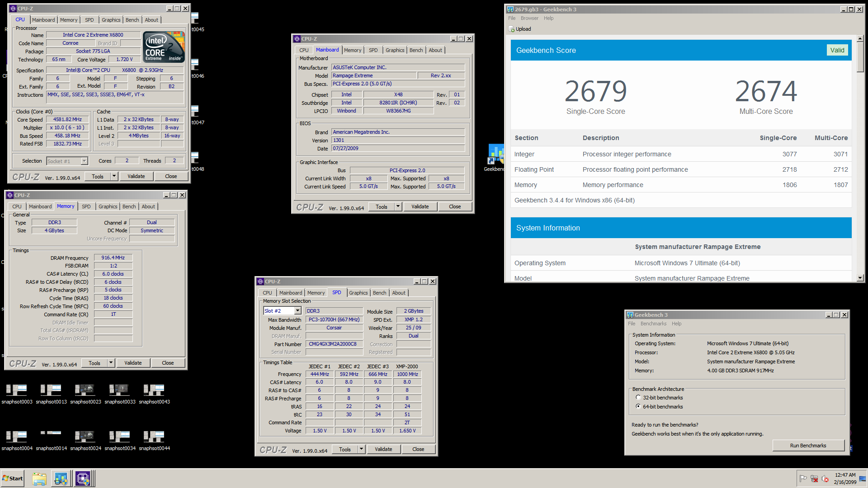Viewport: 868px width, 488px height.
Task: Click the Geekbench results scrollbar thumb
Action: pyautogui.click(x=860, y=57)
